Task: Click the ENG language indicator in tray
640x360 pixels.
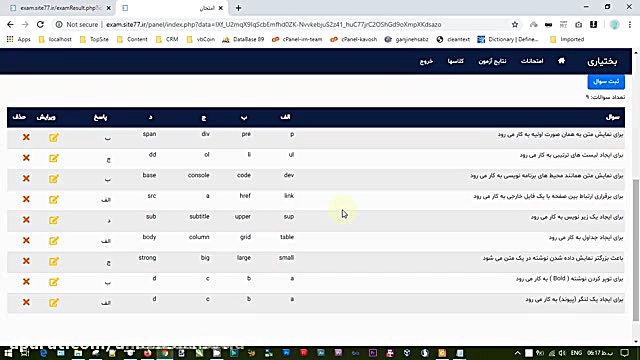Action: (576, 353)
